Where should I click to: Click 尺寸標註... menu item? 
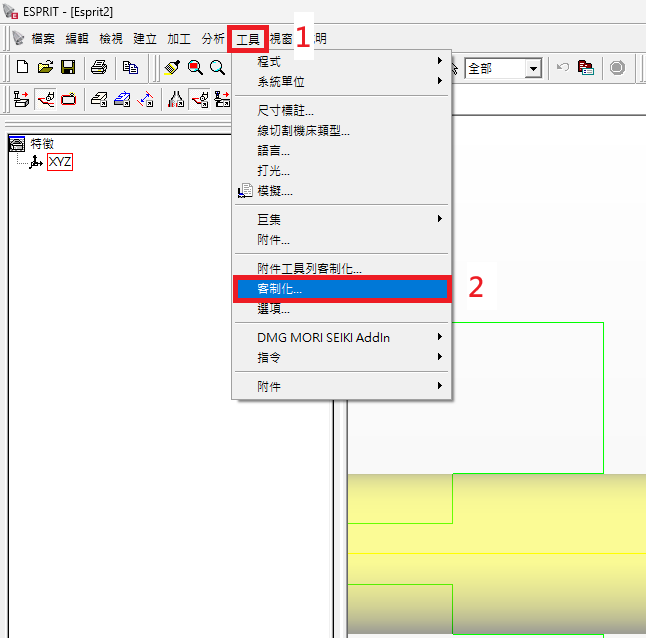click(285, 111)
